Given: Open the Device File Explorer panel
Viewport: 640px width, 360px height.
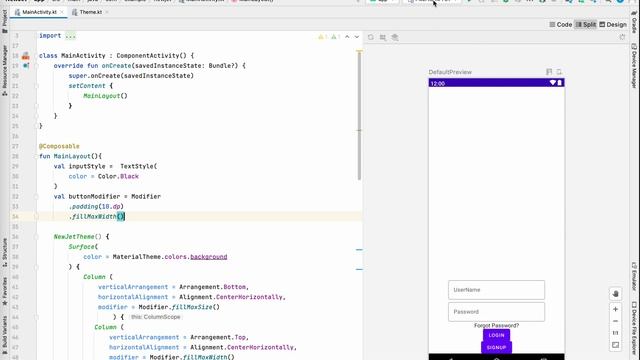Looking at the screenshot, I should click(x=634, y=329).
